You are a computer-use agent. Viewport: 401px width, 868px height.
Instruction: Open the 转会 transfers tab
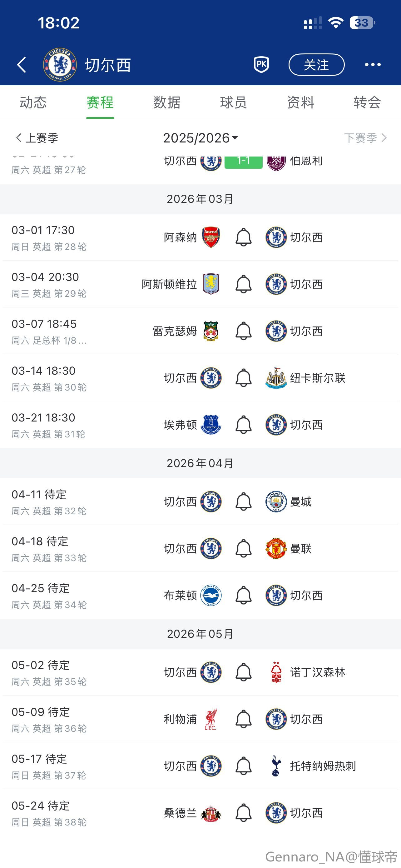(x=367, y=102)
